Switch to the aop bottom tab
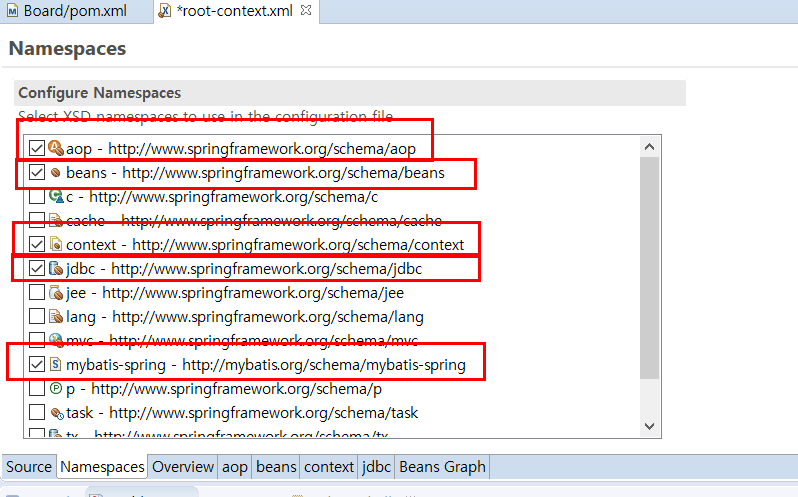 pos(235,466)
